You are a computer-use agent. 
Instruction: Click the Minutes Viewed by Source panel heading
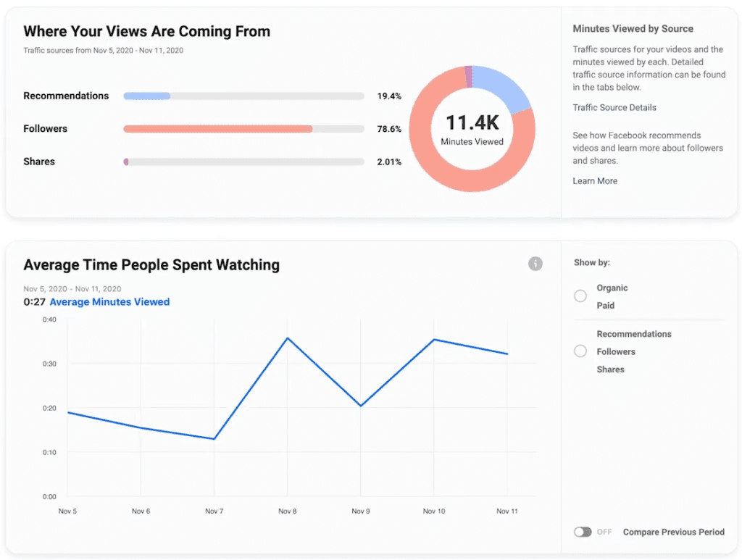(632, 28)
